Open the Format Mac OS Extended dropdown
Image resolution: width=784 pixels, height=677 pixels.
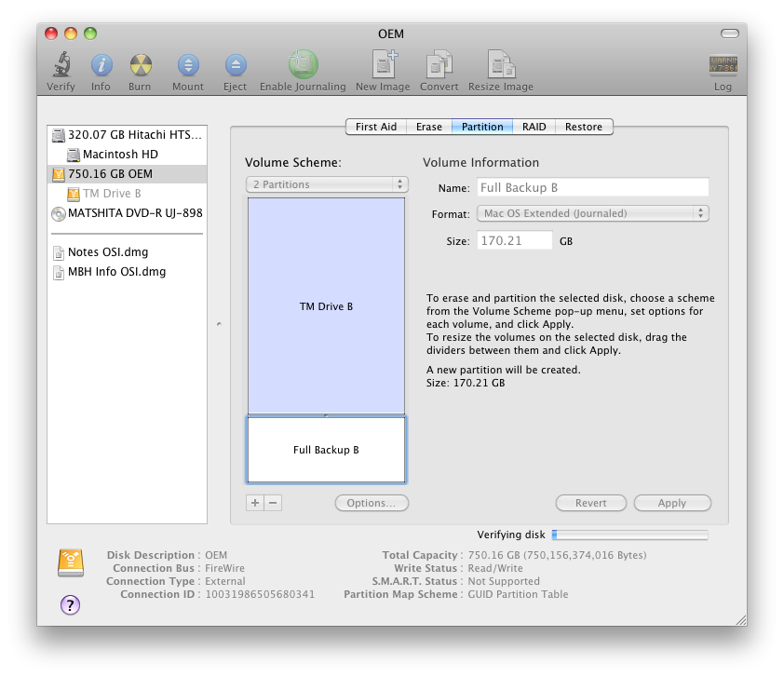(x=593, y=213)
